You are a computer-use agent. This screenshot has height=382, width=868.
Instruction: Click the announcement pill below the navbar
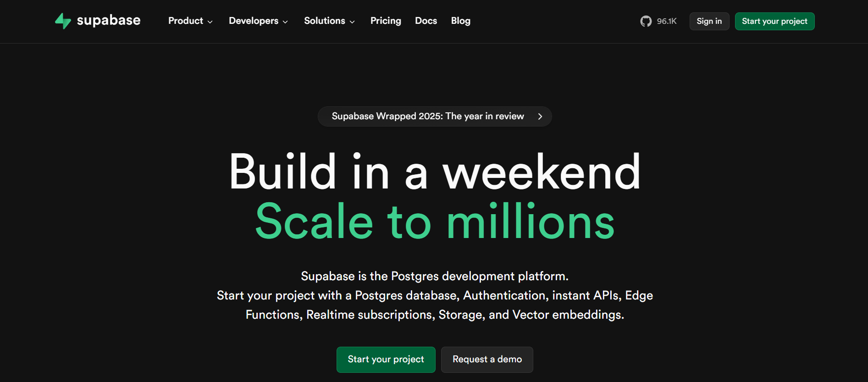coord(435,116)
